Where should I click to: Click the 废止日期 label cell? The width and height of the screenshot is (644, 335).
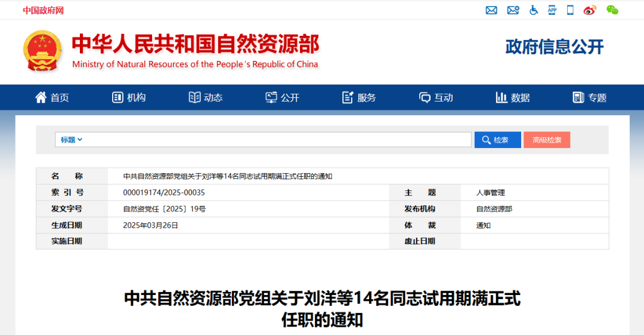coord(425,241)
